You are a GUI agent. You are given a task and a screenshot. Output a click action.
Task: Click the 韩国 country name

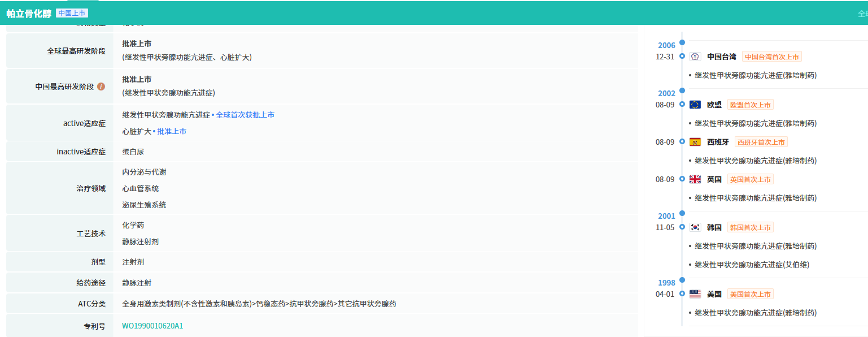(714, 227)
